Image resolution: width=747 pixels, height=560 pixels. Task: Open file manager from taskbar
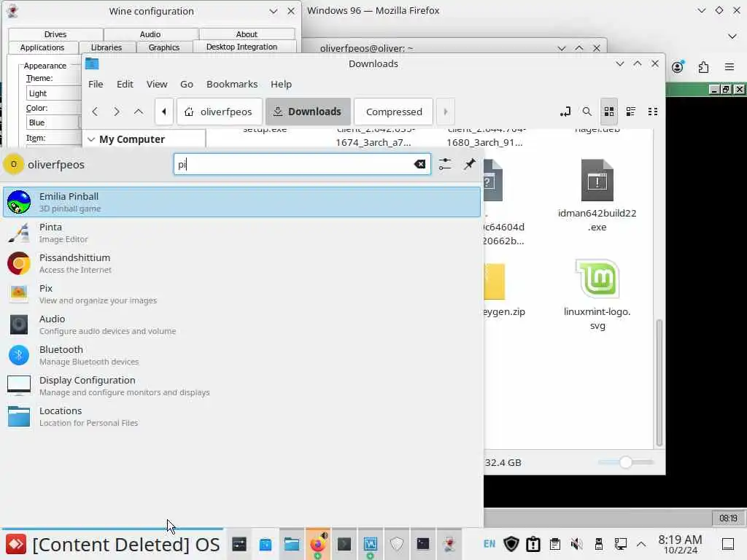[291, 544]
